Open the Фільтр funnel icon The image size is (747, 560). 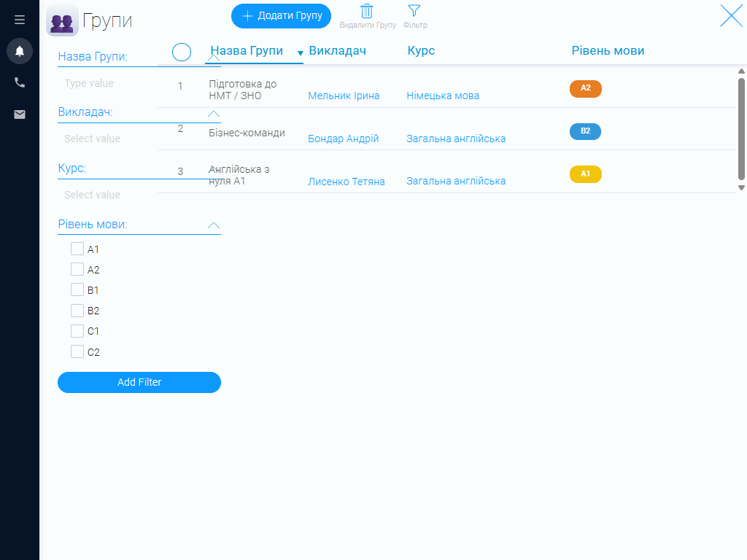(414, 10)
